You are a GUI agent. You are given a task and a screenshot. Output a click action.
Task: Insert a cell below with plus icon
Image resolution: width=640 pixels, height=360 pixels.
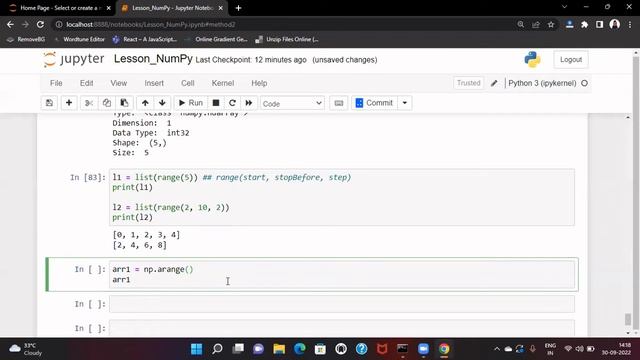pyautogui.click(x=69, y=103)
